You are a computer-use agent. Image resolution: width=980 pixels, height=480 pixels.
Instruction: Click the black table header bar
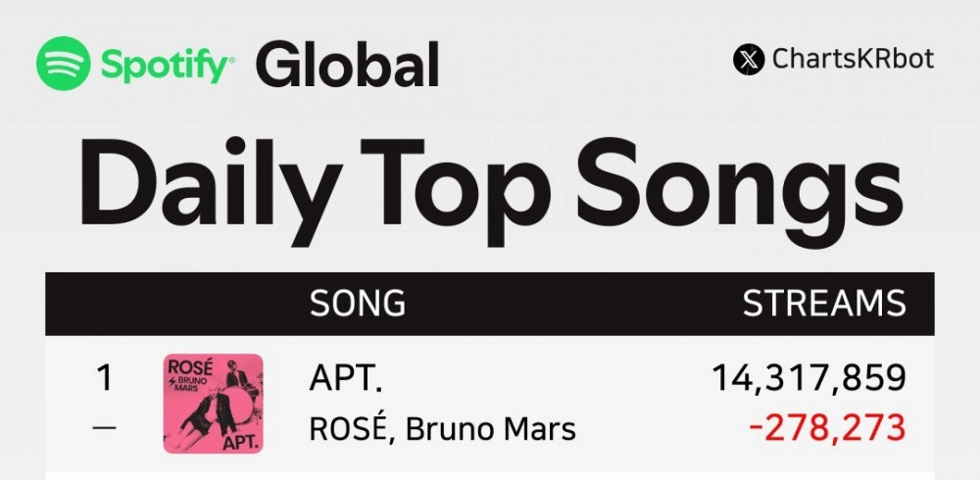(x=490, y=304)
